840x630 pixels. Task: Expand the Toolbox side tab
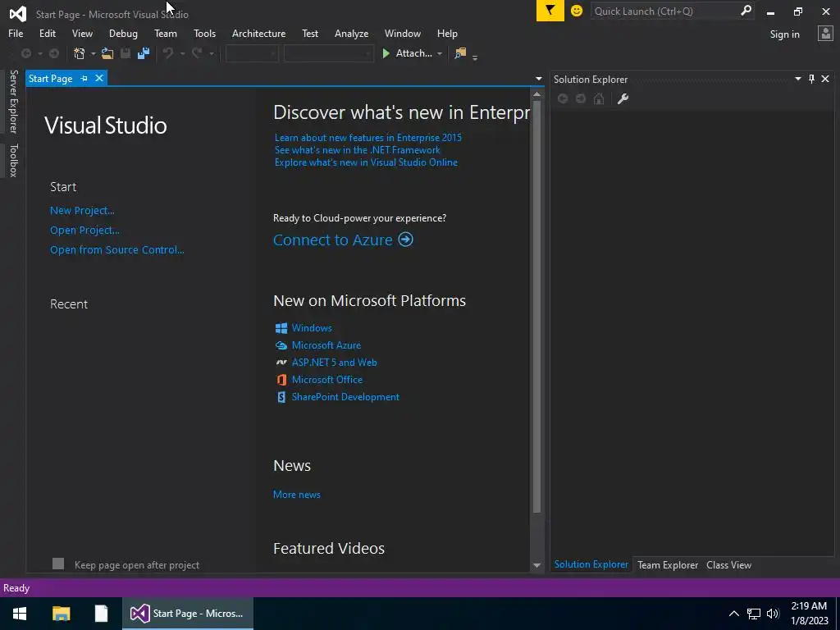14,160
